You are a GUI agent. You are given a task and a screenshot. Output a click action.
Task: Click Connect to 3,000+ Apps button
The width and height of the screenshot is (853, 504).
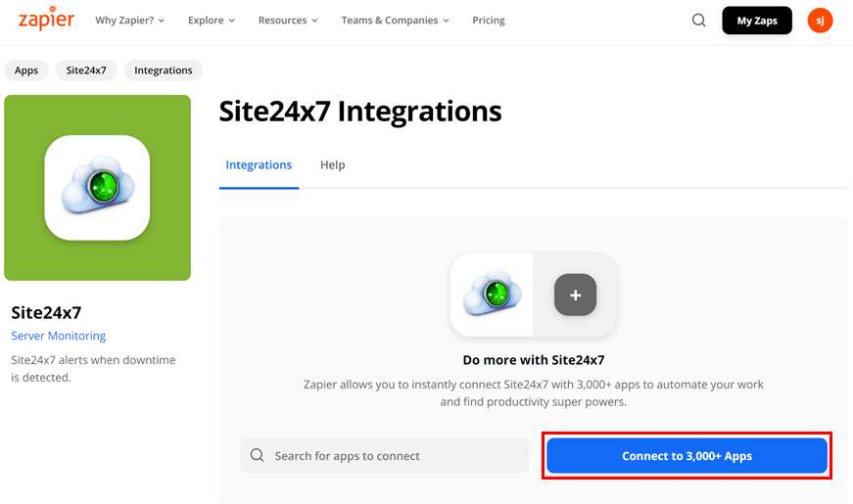[x=687, y=456]
